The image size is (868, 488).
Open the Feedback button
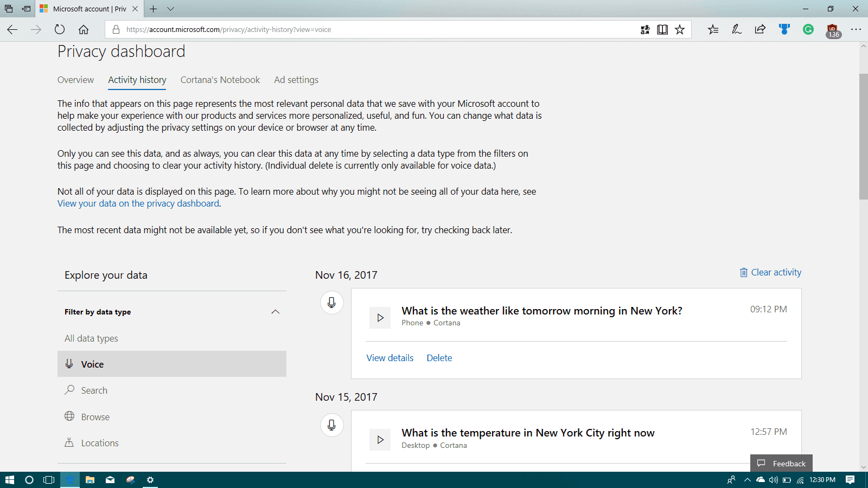click(781, 463)
